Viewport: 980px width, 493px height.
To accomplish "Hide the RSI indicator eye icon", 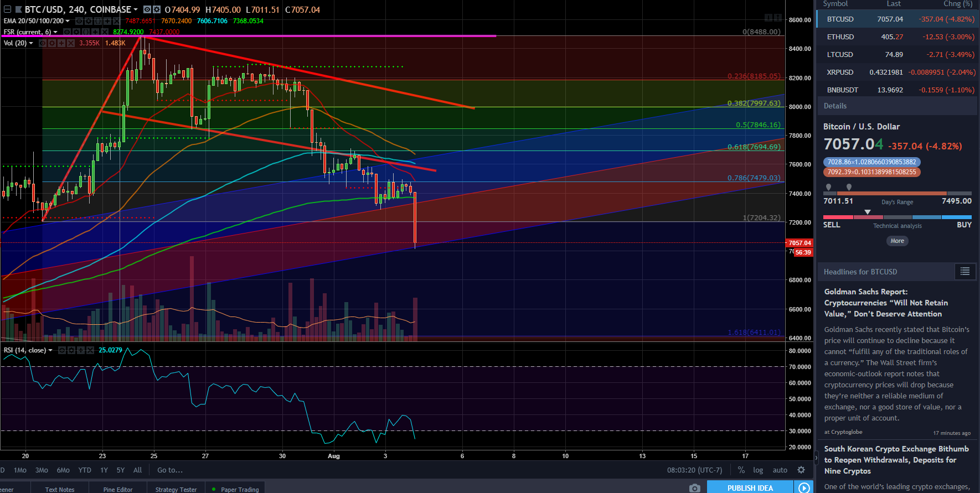I will pyautogui.click(x=62, y=350).
